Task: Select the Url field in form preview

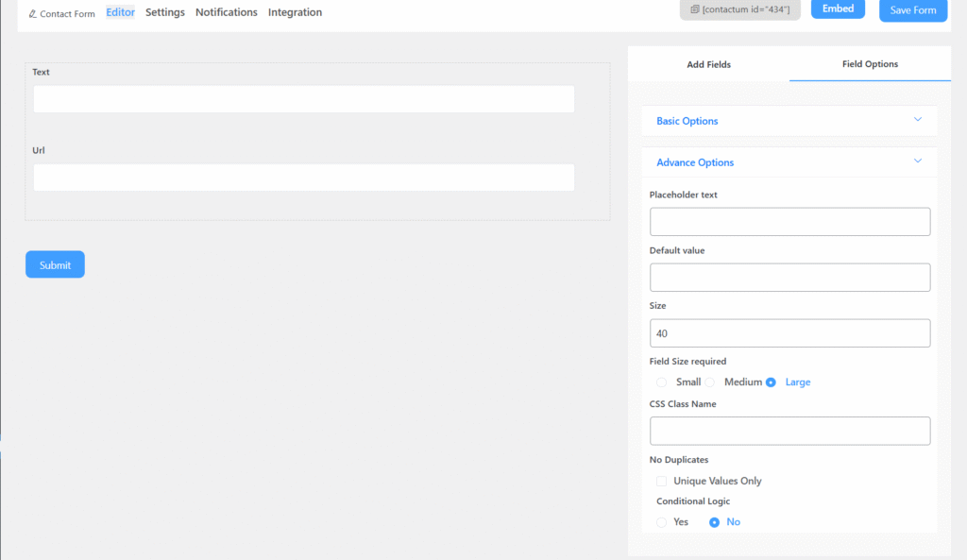Action: pyautogui.click(x=303, y=178)
